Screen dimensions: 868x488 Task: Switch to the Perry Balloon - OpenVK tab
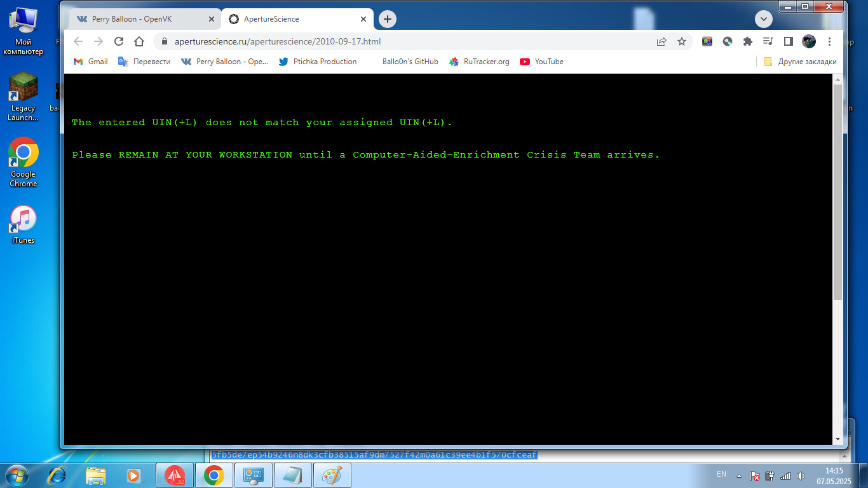(145, 19)
